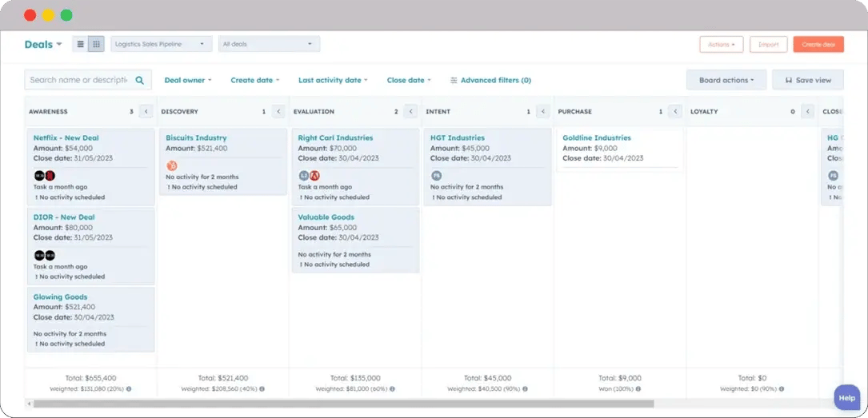Click info icon beside Weighted $208,560
This screenshot has height=418, width=868.
262,388
